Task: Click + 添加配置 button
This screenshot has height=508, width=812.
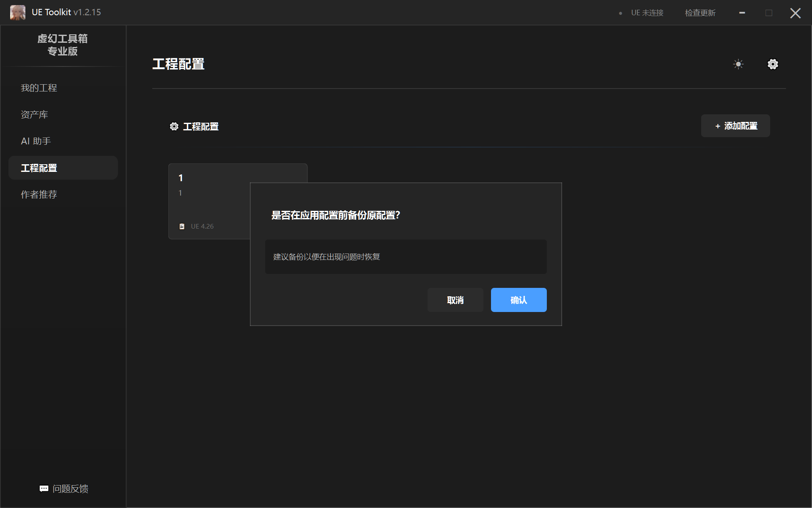Action: 735,126
